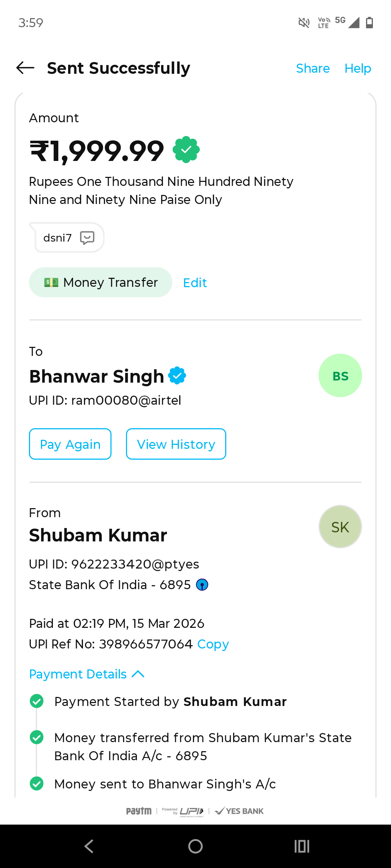Open the SK sender avatar
The width and height of the screenshot is (391, 868).
pos(340,527)
